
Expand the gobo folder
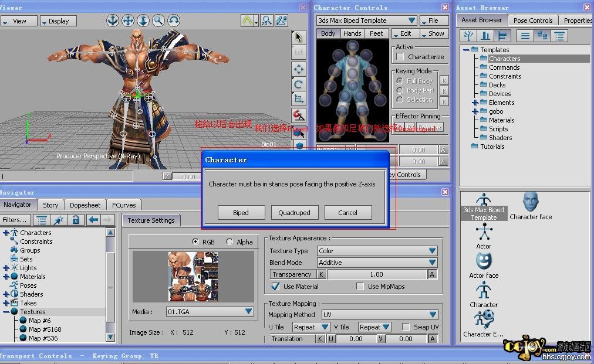tap(475, 111)
